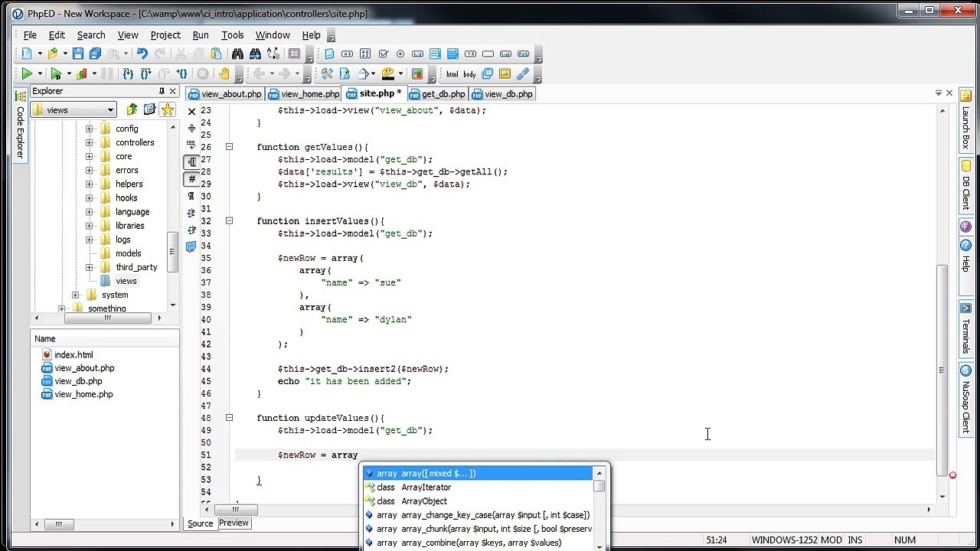Click the close X icon in editor gutter

click(x=191, y=112)
